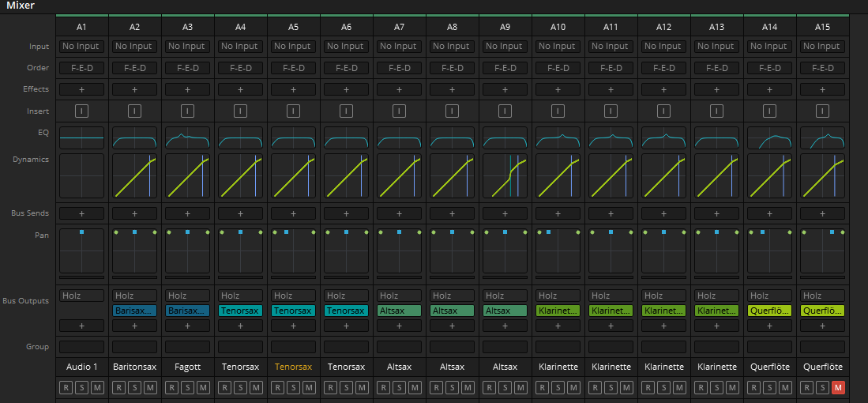
Task: Open the pan control of track A1
Action: (x=81, y=250)
